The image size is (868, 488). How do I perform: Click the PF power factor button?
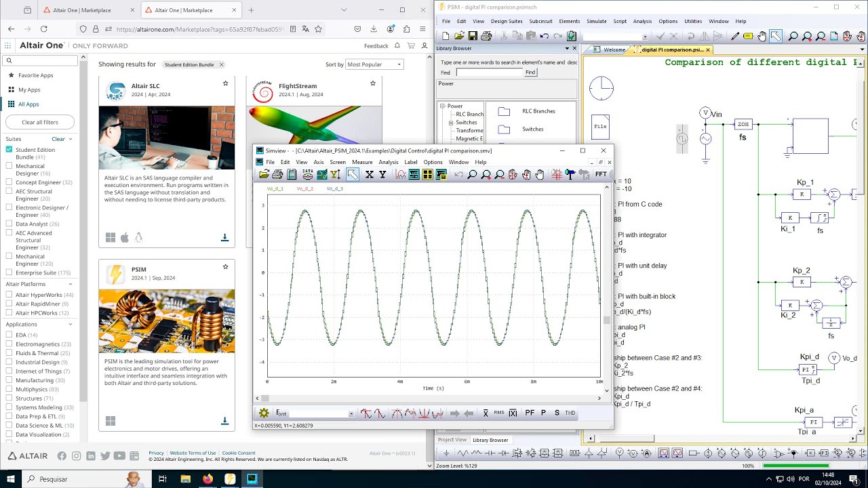pyautogui.click(x=530, y=413)
